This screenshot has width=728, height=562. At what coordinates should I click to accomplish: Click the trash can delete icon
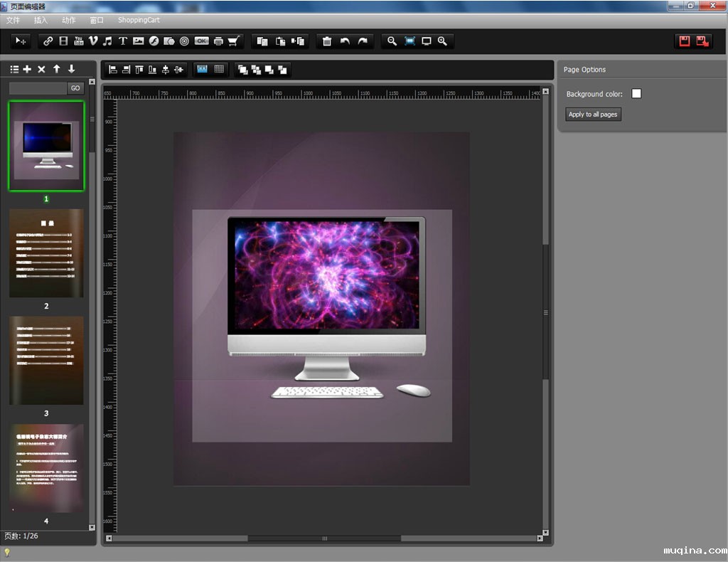(x=327, y=41)
